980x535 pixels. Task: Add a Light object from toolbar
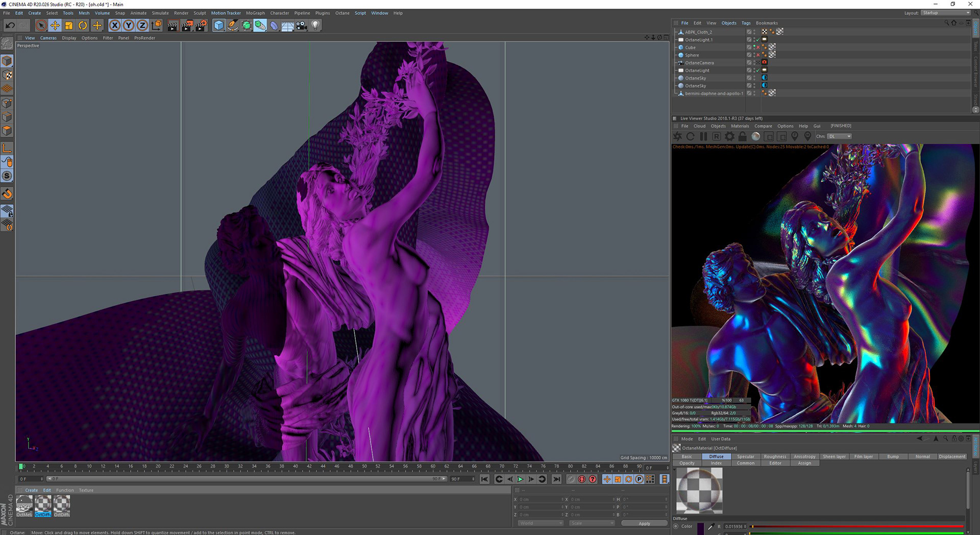pyautogui.click(x=315, y=26)
